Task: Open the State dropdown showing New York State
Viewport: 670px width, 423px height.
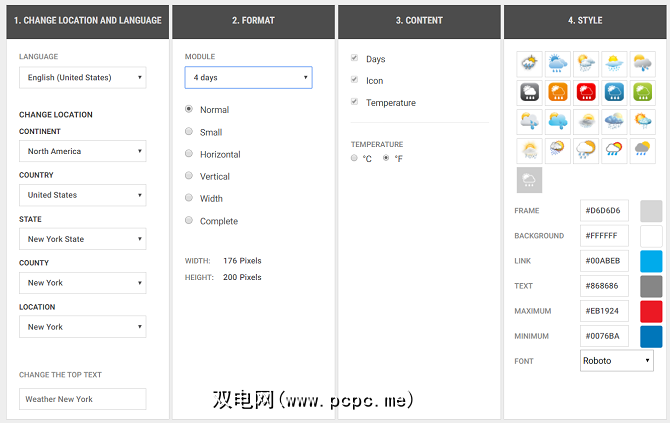Action: (x=82, y=239)
